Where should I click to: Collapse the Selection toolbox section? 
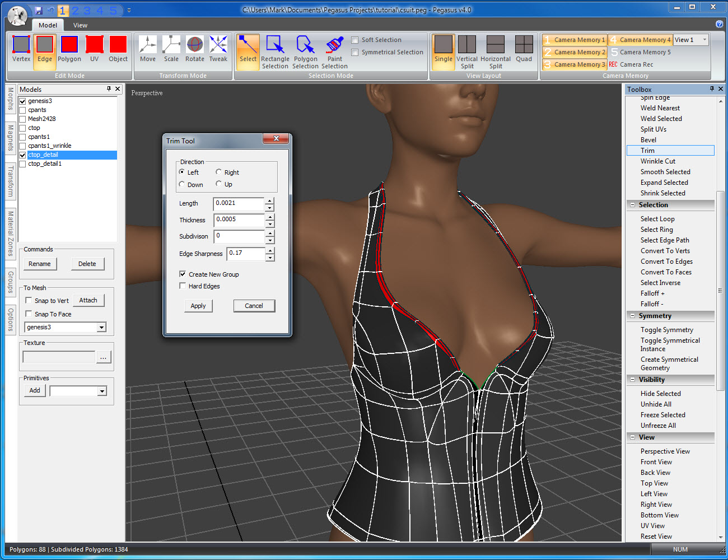[633, 205]
